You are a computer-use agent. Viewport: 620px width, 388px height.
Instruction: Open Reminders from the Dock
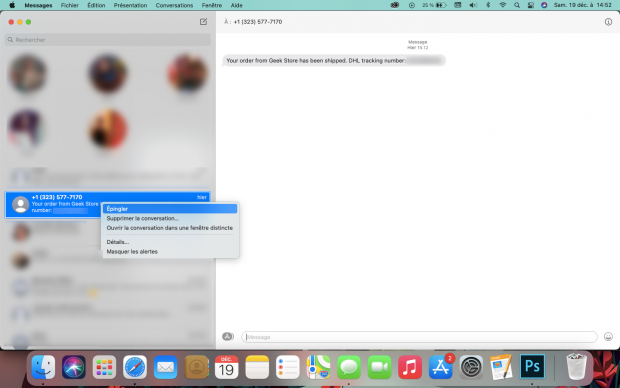tap(287, 367)
